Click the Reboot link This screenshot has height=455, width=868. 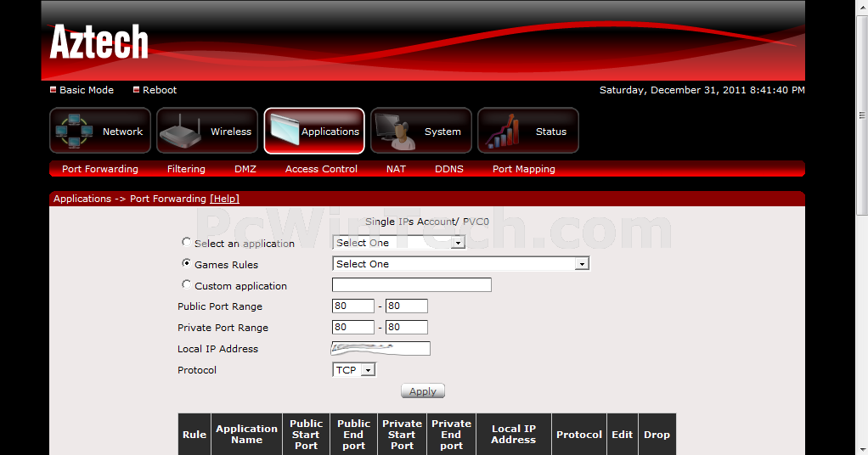coord(160,90)
